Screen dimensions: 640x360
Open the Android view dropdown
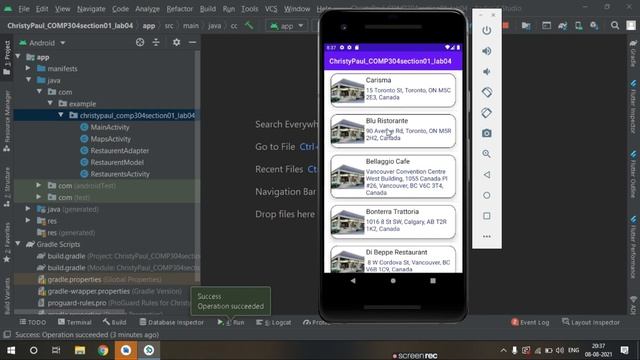[x=42, y=42]
